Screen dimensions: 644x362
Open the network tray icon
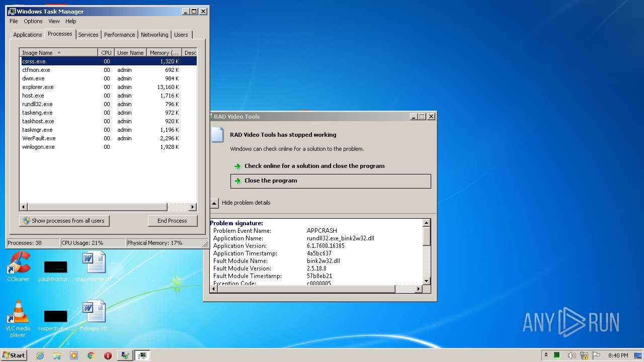tap(584, 355)
